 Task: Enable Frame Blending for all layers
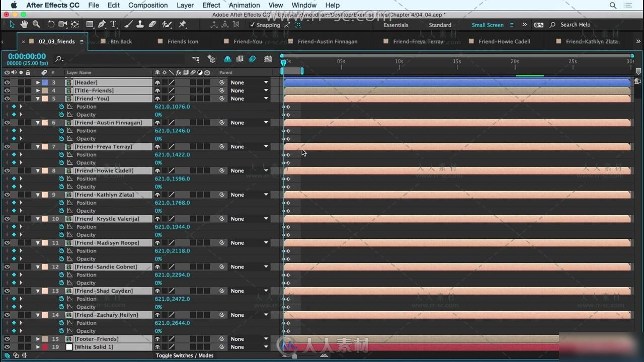(240, 59)
